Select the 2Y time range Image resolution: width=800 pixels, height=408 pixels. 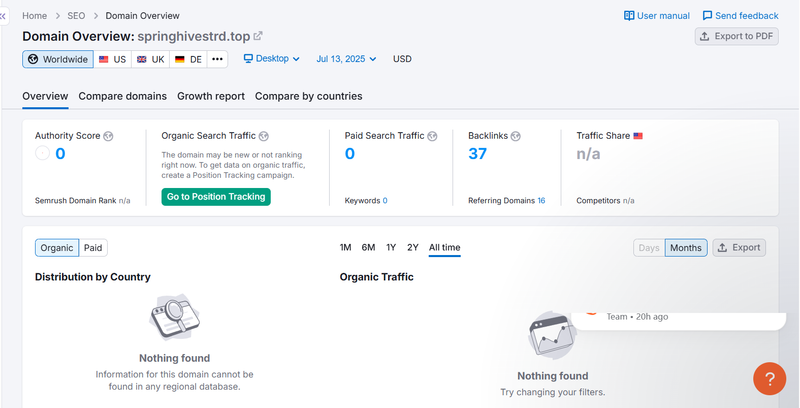point(413,247)
